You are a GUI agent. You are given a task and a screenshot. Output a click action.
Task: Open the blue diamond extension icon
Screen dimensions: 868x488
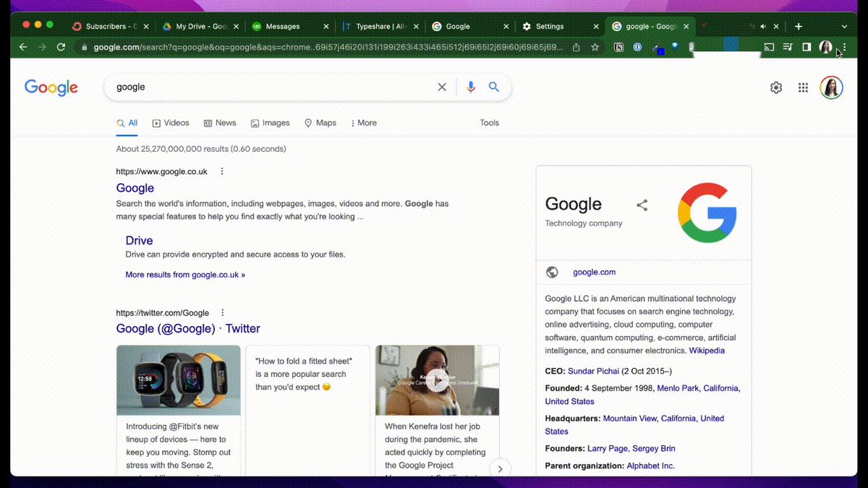pos(675,47)
